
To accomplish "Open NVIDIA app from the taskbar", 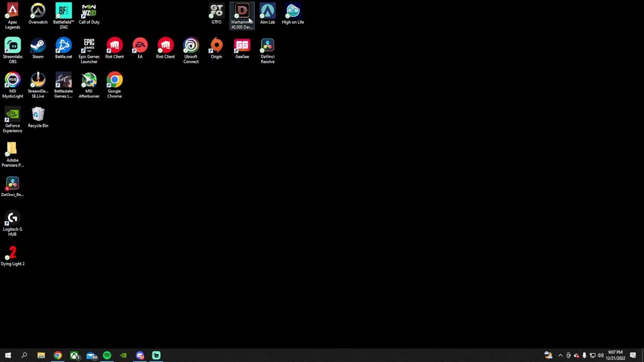I will [124, 355].
